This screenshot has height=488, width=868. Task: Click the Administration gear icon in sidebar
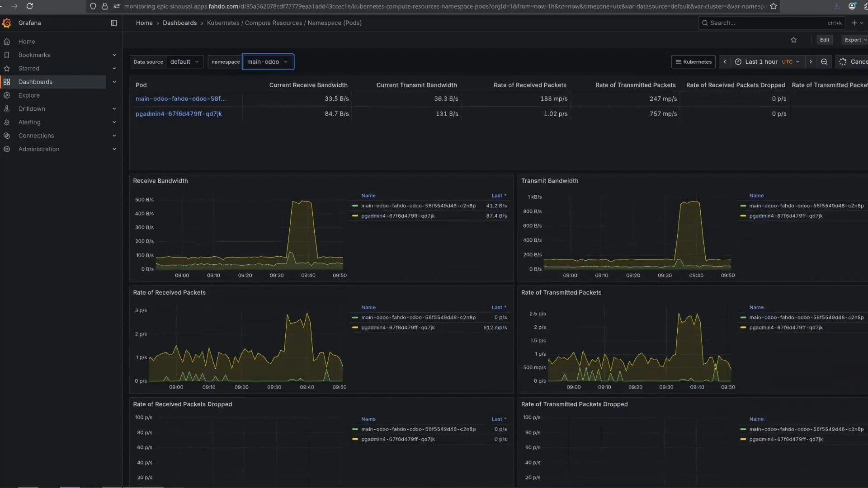tap(7, 149)
